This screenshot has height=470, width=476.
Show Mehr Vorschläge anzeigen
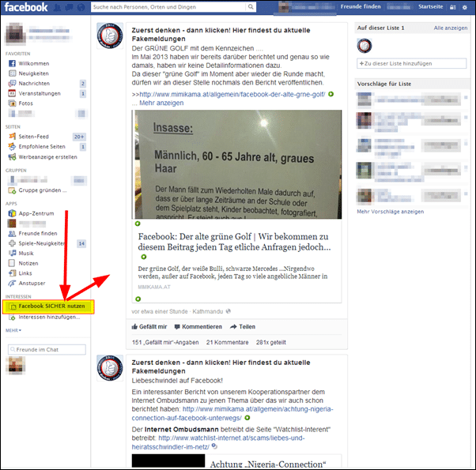tap(390, 212)
